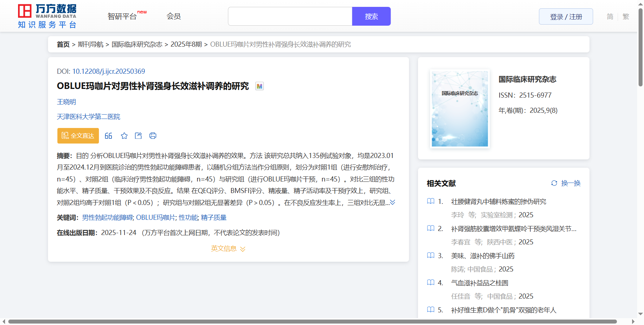Switch to simplified Chinese (简)
Viewport: 644px width, 325px height.
pos(610,17)
